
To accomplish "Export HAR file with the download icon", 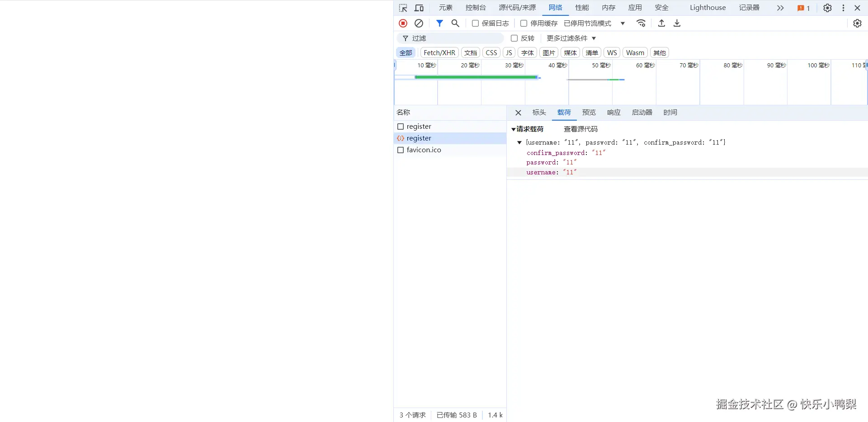I will point(677,23).
